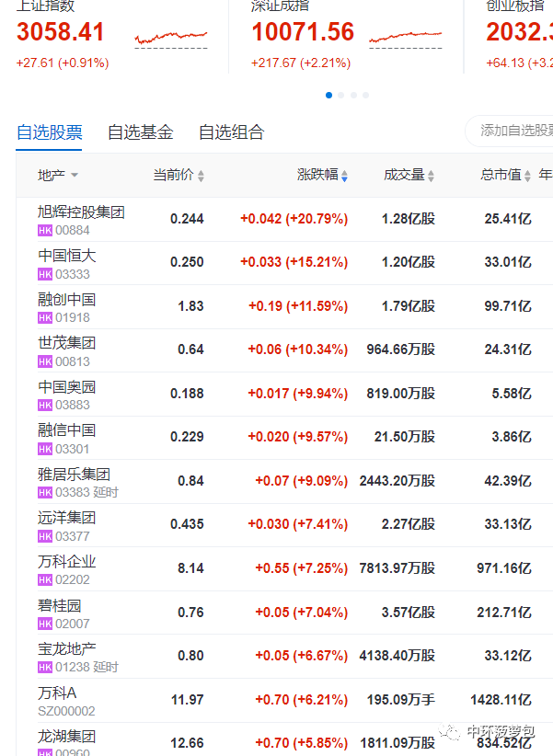The height and width of the screenshot is (756, 553).
Task: Open 中国奥园 stock
Action: (66, 386)
